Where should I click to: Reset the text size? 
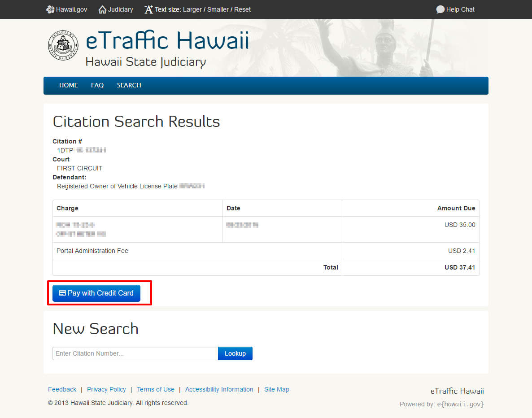(242, 9)
